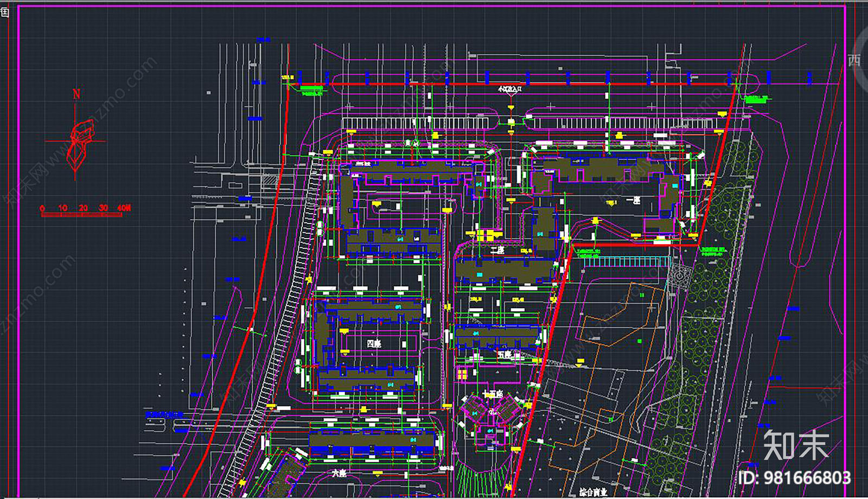This screenshot has height=499, width=868.
Task: Click the 综合商业 label
Action: [x=593, y=492]
